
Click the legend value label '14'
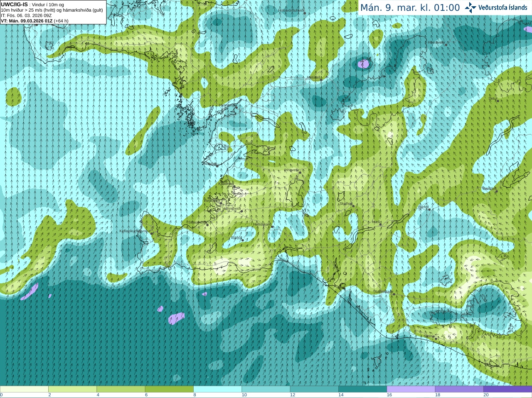pos(341,395)
